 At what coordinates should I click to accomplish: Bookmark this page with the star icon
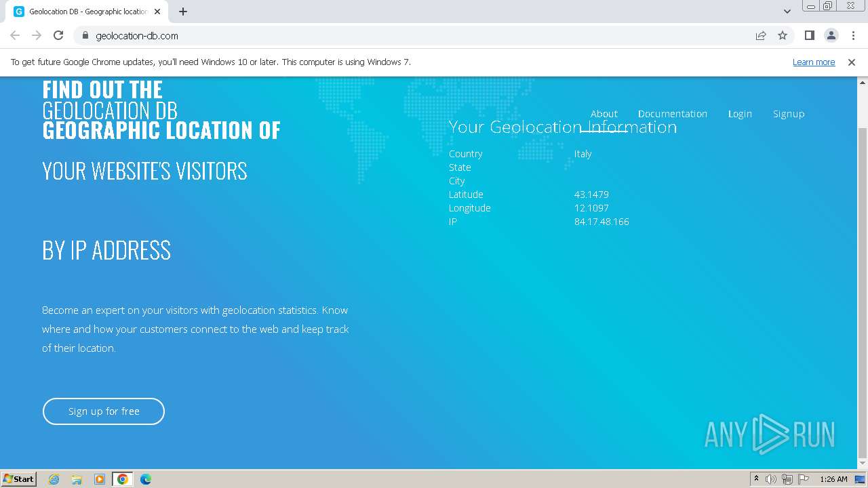click(x=783, y=35)
